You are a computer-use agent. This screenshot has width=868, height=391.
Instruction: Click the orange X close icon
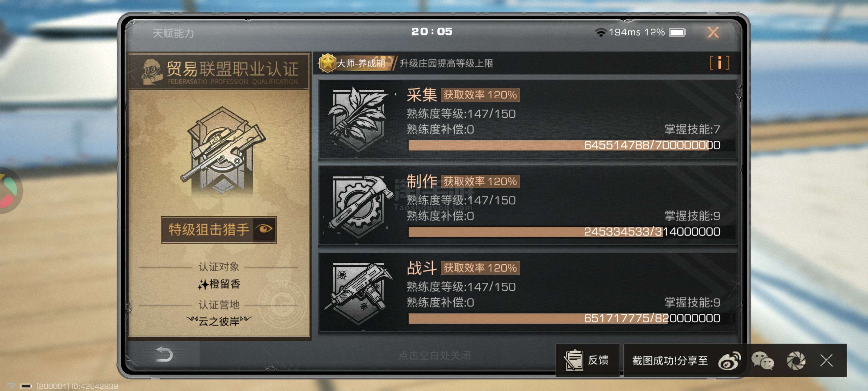713,32
